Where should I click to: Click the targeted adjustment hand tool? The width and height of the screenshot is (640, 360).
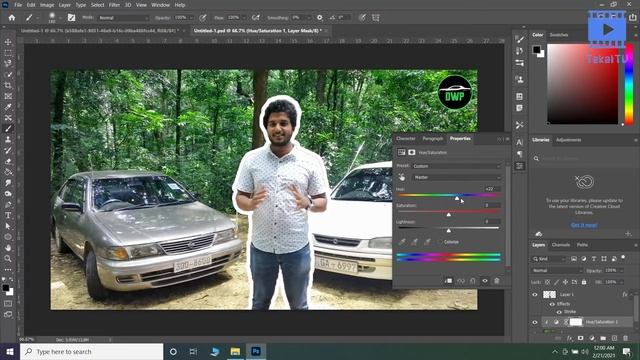pos(402,177)
